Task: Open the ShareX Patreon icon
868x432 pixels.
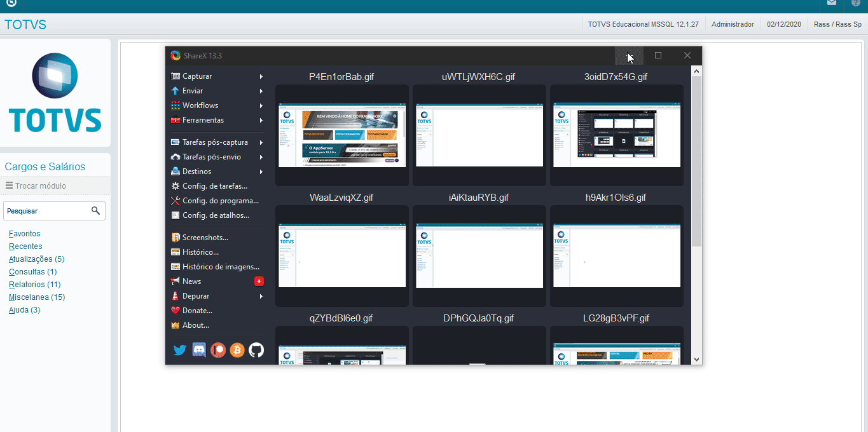Action: [218, 350]
